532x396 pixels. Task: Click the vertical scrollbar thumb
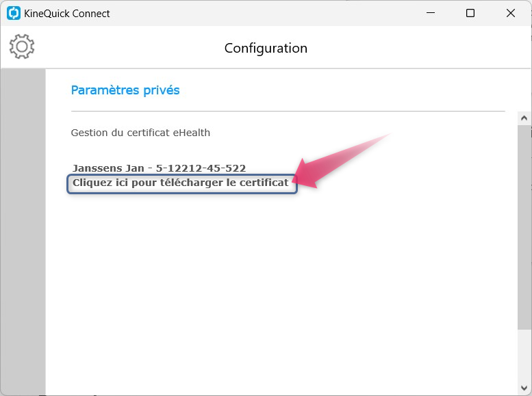(x=524, y=227)
